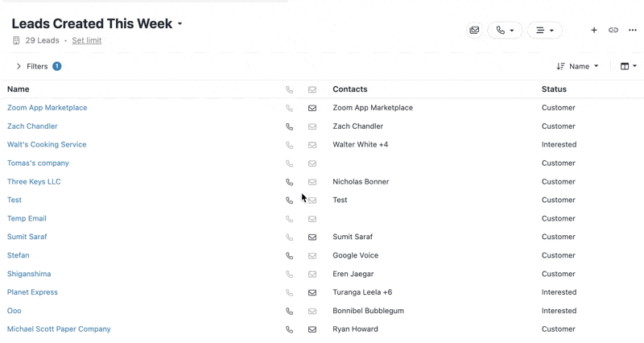The width and height of the screenshot is (644, 343).
Task: Click the email icon for Sumit Saraf
Action: click(x=312, y=237)
